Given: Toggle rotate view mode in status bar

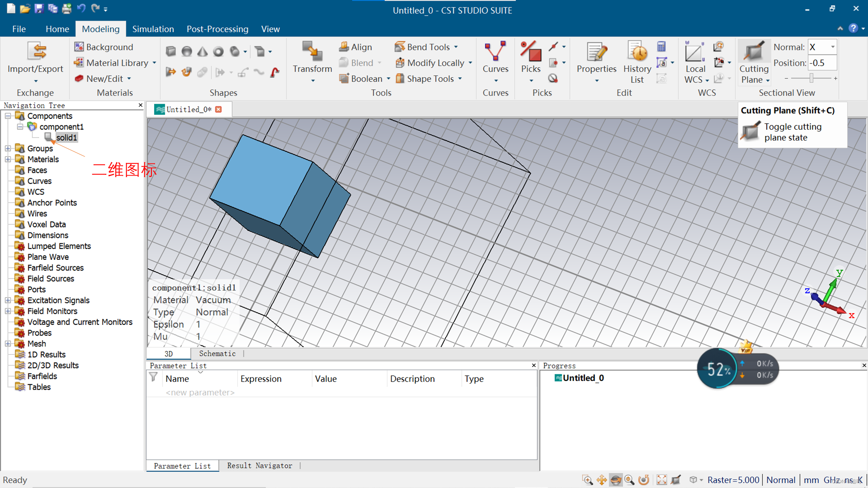Looking at the screenshot, I should click(615, 480).
